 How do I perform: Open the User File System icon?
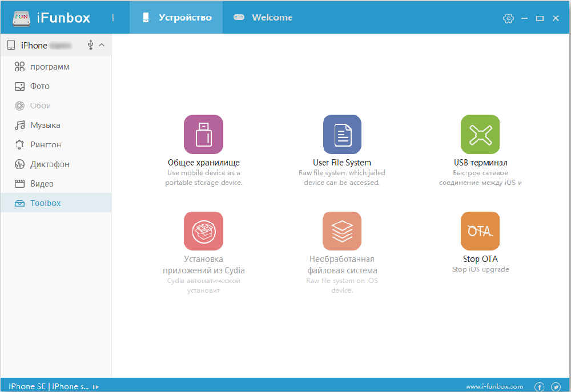pos(342,134)
